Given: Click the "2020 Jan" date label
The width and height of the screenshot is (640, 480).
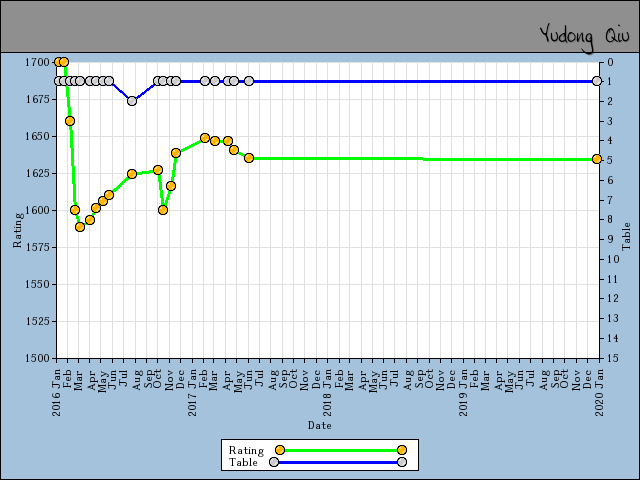Looking at the screenshot, I should click(599, 393).
